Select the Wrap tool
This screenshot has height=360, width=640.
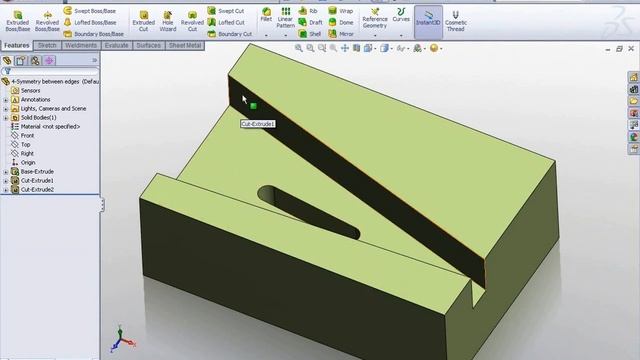pos(341,11)
